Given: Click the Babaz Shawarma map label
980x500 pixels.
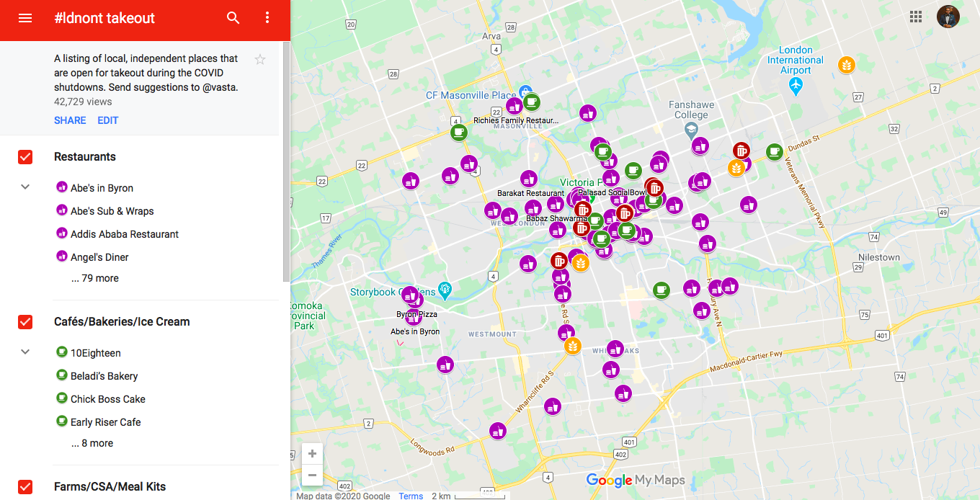Looking at the screenshot, I should click(x=556, y=218).
